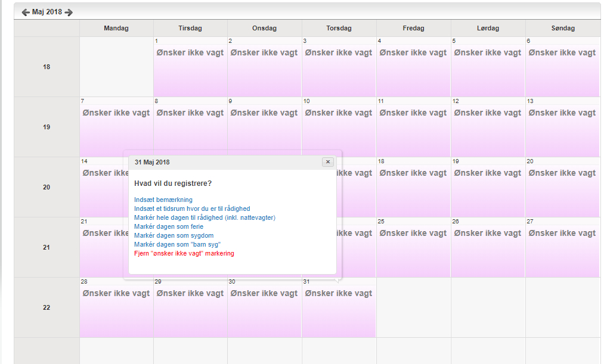Screen dimensions: 604x364
Task: Open day 3 calendar cell
Action: click(x=339, y=67)
